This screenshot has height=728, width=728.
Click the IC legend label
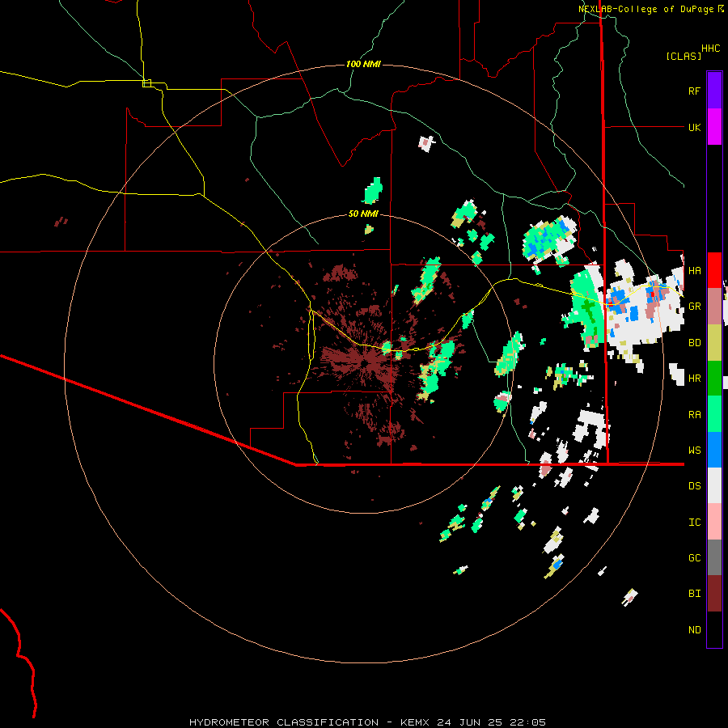click(x=694, y=523)
